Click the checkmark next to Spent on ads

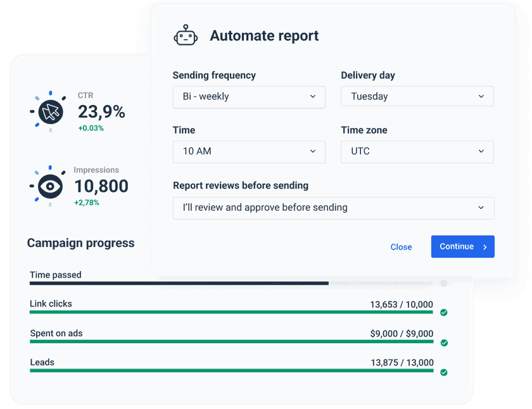click(443, 343)
